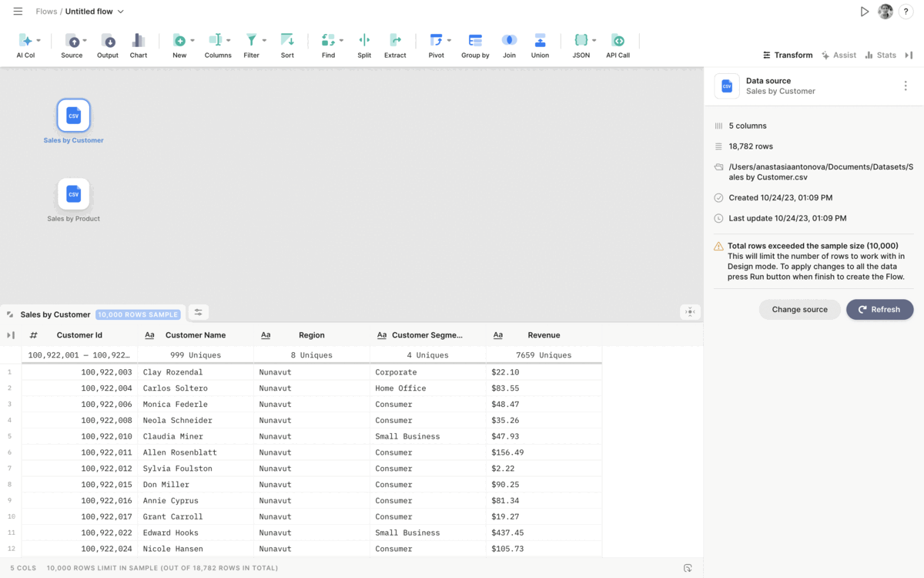Viewport: 924px width, 578px height.
Task: Expand the JSON tool dropdown arrow
Action: tap(594, 40)
